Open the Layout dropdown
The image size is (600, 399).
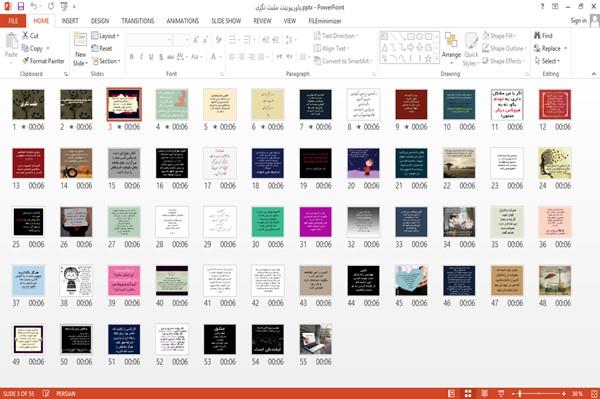click(x=105, y=36)
